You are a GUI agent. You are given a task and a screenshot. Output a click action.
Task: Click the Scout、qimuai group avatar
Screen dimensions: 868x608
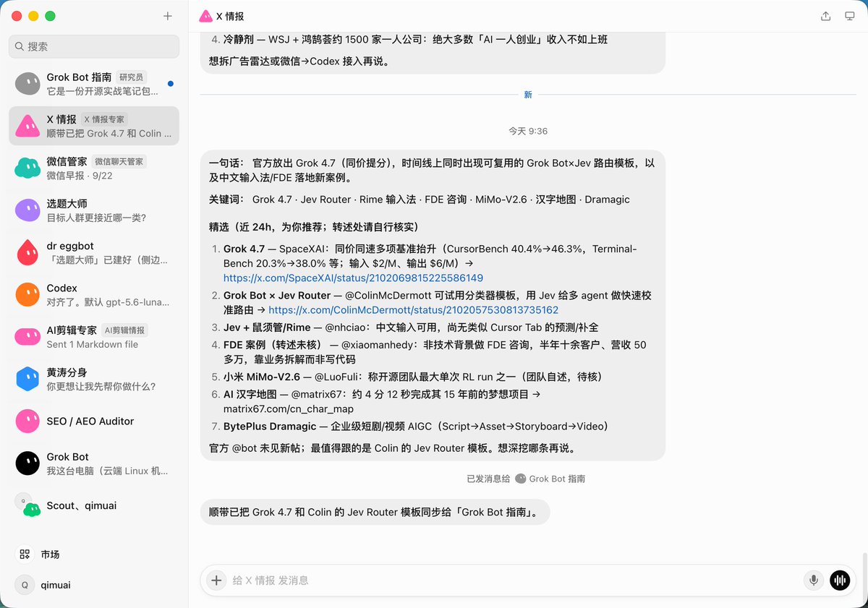click(27, 505)
